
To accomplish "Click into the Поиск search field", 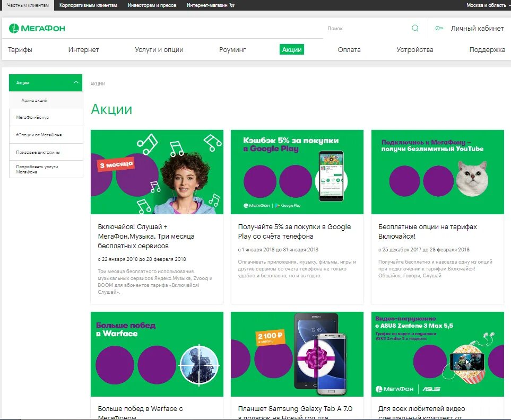I will point(367,28).
